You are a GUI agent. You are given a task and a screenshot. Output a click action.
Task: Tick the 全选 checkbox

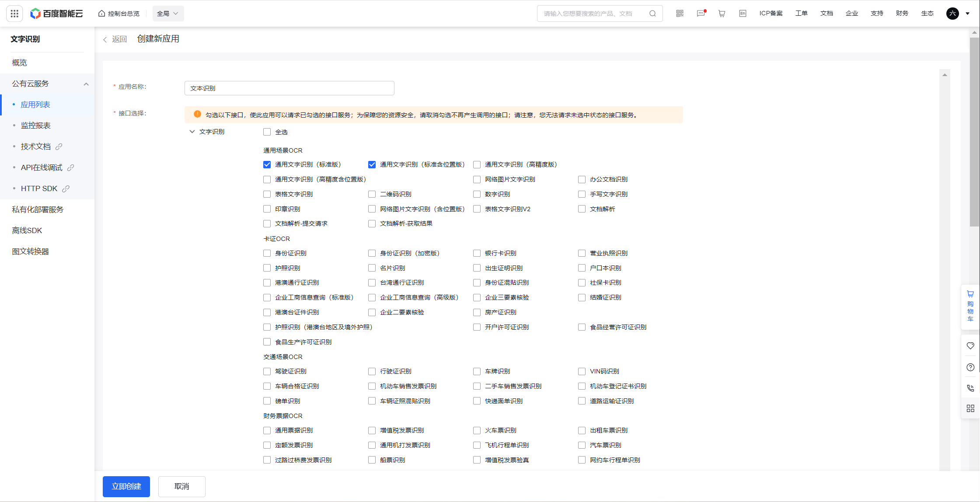click(267, 132)
